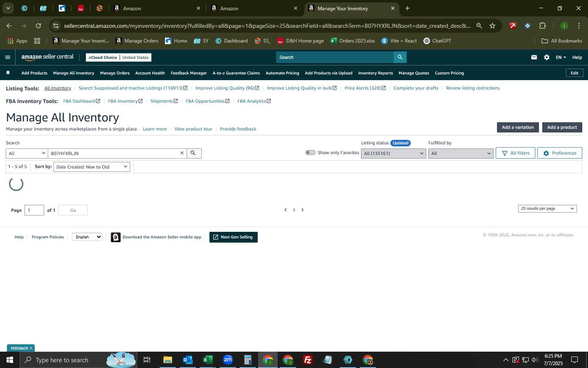Image resolution: width=588 pixels, height=368 pixels.
Task: Open the FBA Dashboard link
Action: click(x=81, y=101)
